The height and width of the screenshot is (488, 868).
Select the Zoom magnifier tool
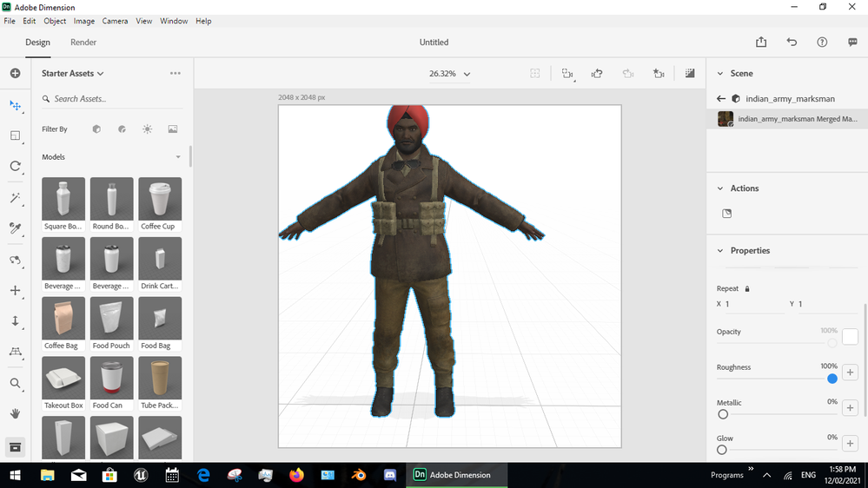tap(16, 383)
